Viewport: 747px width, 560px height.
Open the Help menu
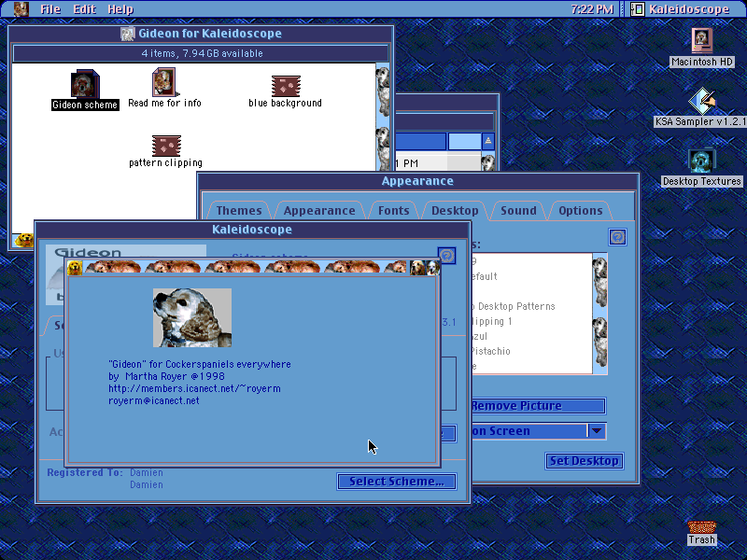point(120,9)
